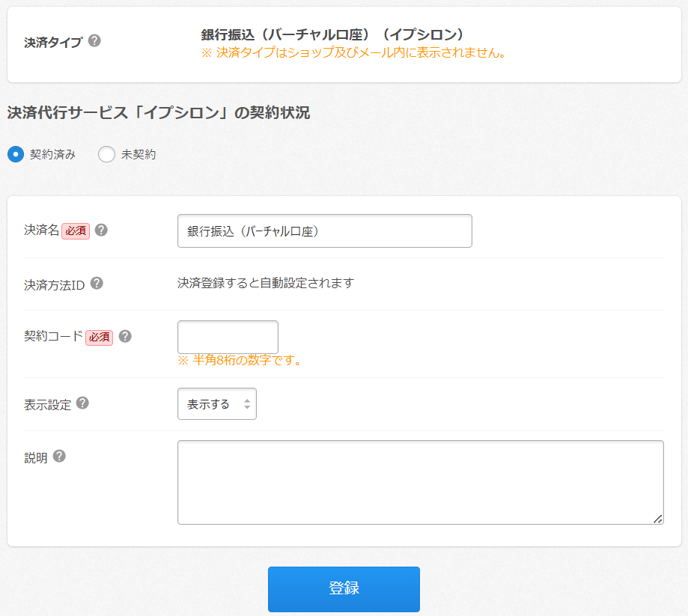Click the question mark beside 決済方法ID
Image resolution: width=688 pixels, height=616 pixels.
tap(97, 284)
